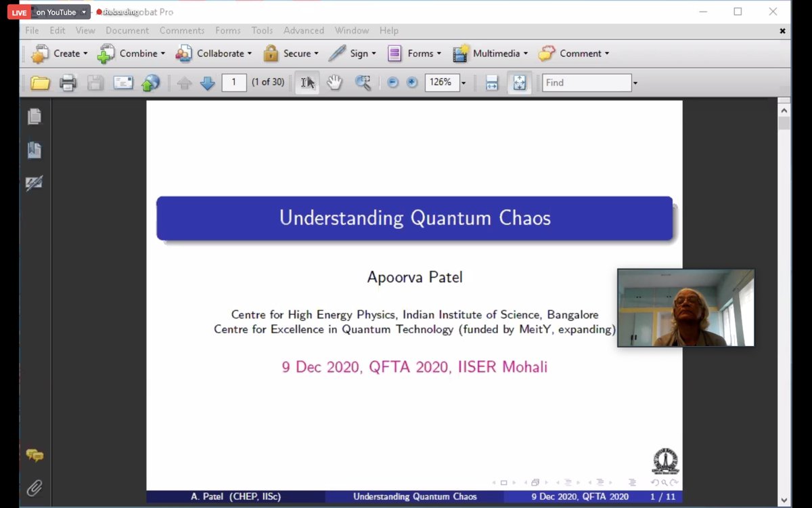This screenshot has height=508, width=812.
Task: Expand the Sign dropdown arrow
Action: [374, 54]
